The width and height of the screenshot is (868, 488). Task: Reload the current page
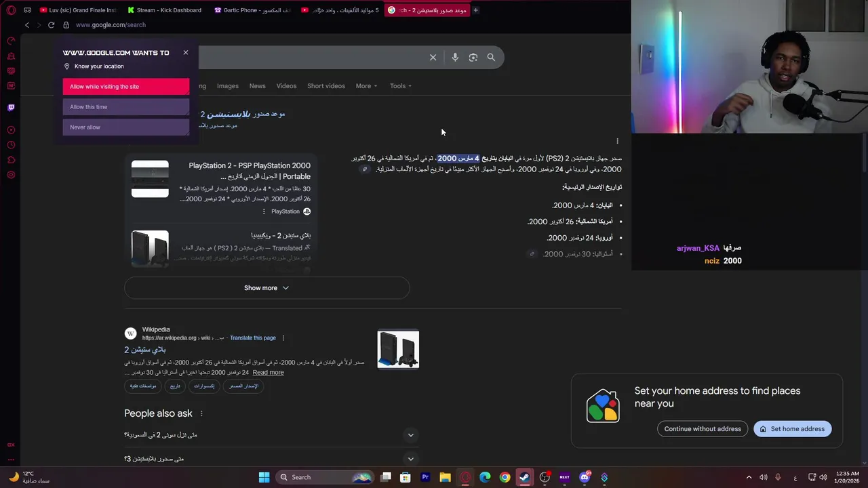pos(51,25)
